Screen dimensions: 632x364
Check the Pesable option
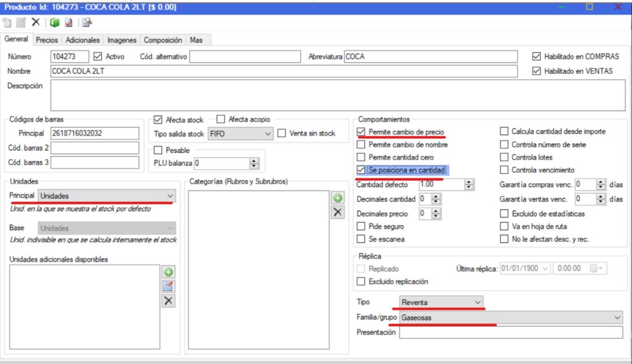tap(158, 150)
